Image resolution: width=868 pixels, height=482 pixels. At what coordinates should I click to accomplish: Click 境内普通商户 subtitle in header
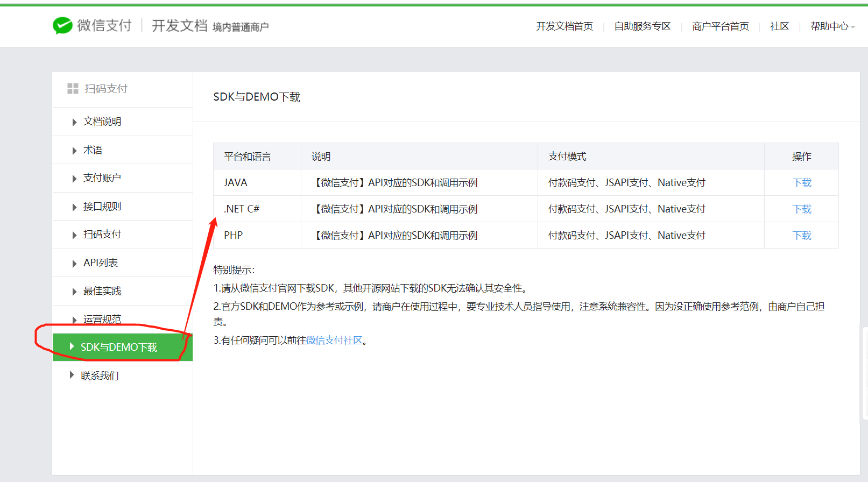[x=241, y=27]
